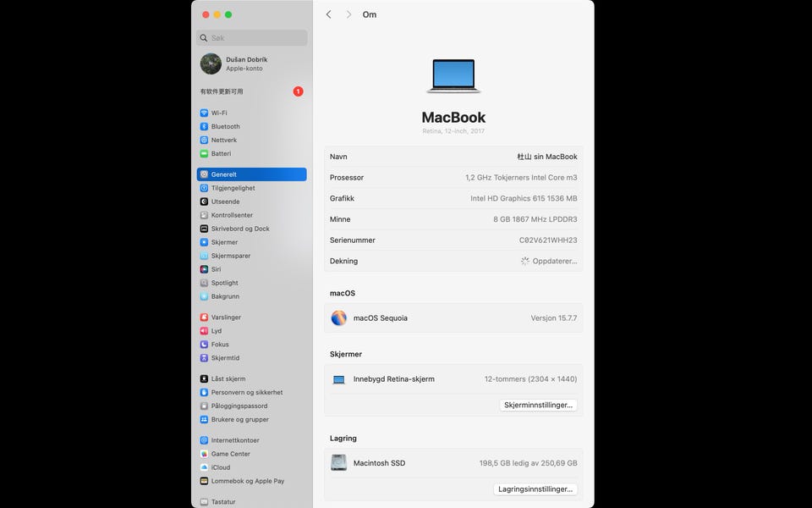Image resolution: width=812 pixels, height=508 pixels.
Task: Click the Serienummer value C02V621WHH23
Action: click(x=548, y=240)
